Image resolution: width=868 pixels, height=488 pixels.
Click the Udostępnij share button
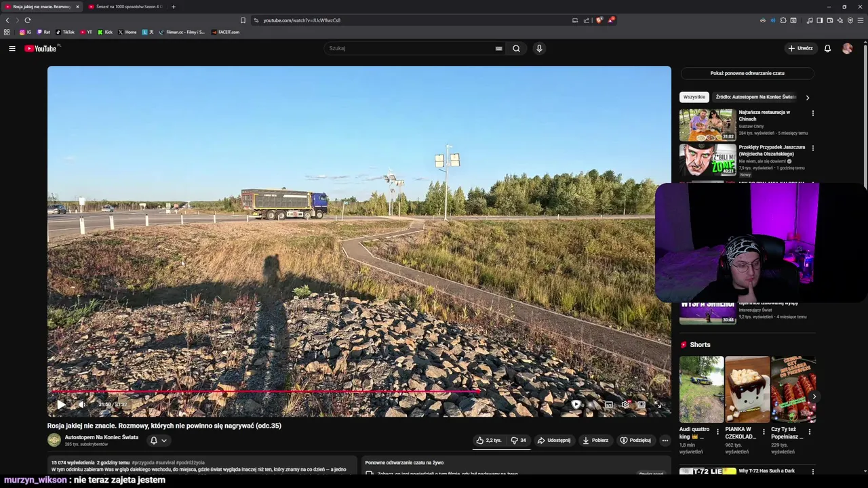pyautogui.click(x=554, y=440)
